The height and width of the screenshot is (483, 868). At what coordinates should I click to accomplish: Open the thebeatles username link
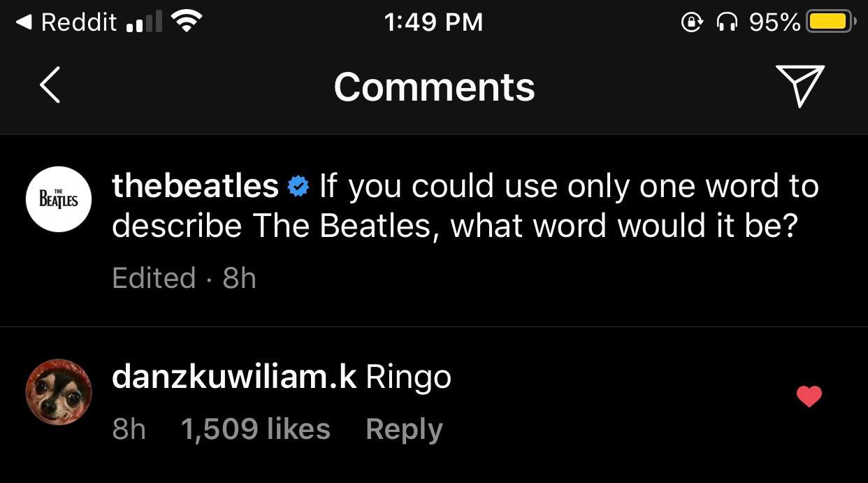coord(195,186)
